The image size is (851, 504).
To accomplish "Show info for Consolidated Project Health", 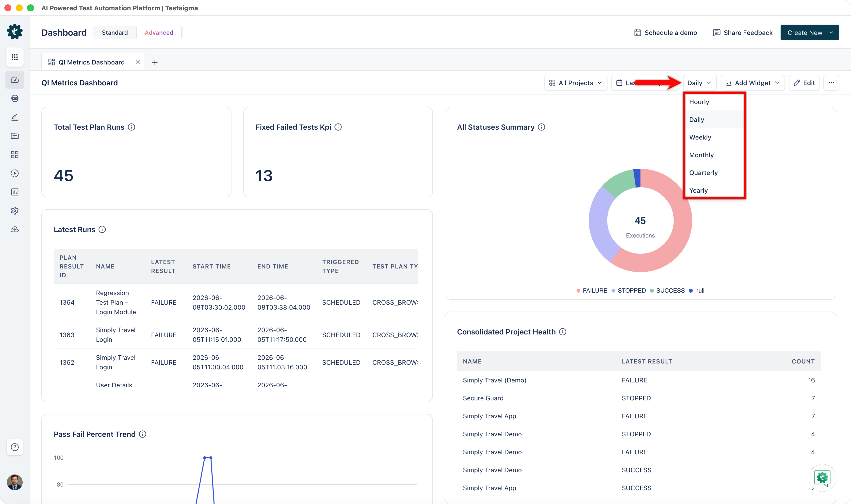I will (x=563, y=332).
